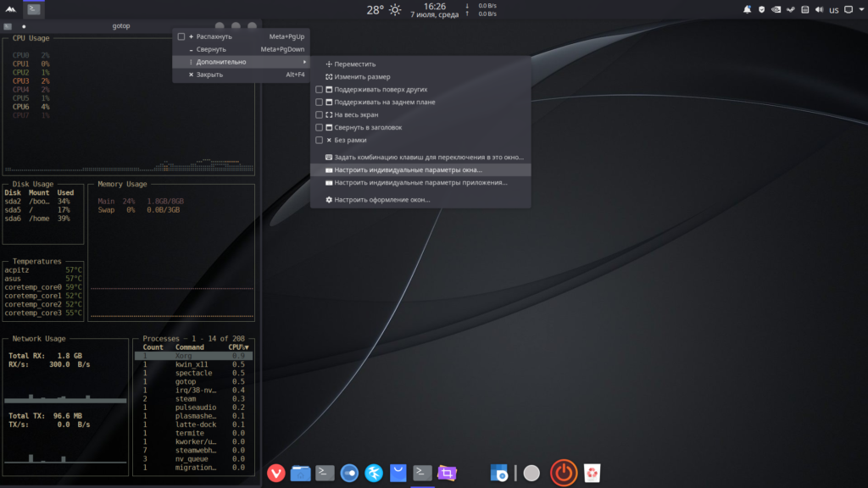Image resolution: width=868 pixels, height=488 pixels.
Task: Open the Vivaldi browser from the dock
Action: [x=276, y=473]
